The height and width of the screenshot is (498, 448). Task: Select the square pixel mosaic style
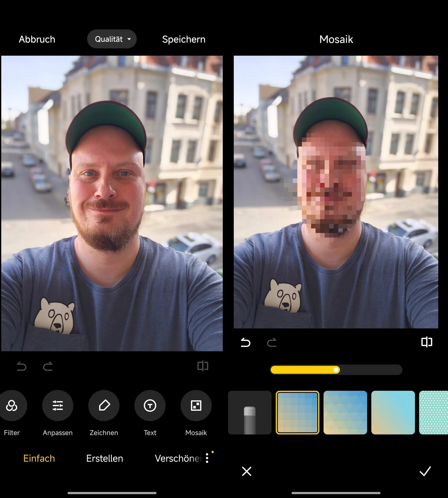point(297,413)
